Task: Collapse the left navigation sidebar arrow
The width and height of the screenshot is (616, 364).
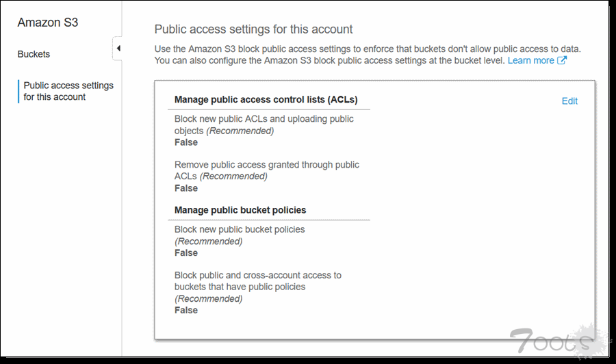Action: click(118, 49)
